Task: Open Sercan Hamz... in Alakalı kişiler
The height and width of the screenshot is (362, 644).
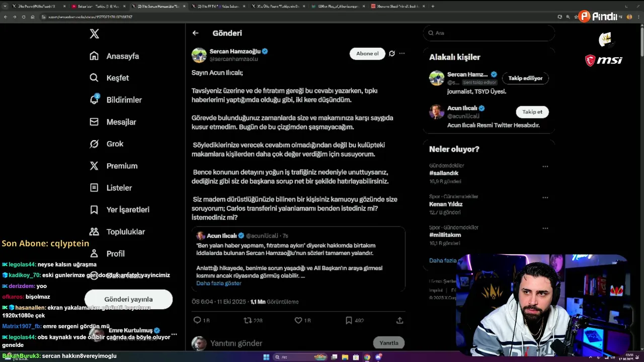Action: point(467,74)
